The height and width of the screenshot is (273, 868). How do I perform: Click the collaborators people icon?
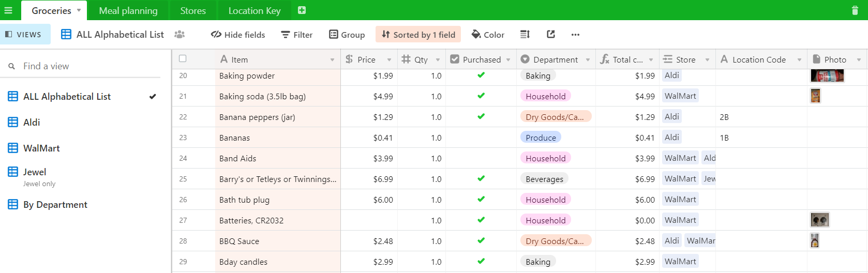pos(179,35)
